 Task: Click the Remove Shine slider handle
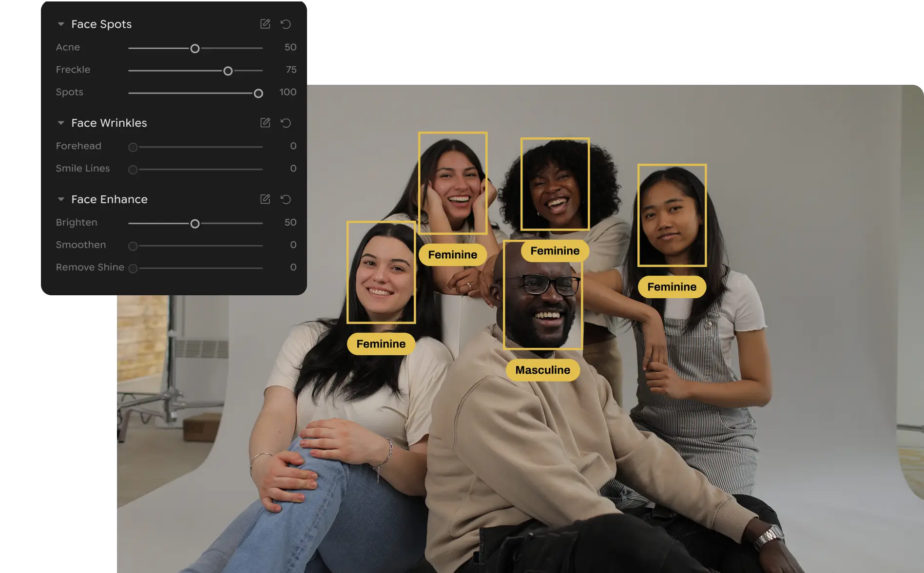coord(133,268)
